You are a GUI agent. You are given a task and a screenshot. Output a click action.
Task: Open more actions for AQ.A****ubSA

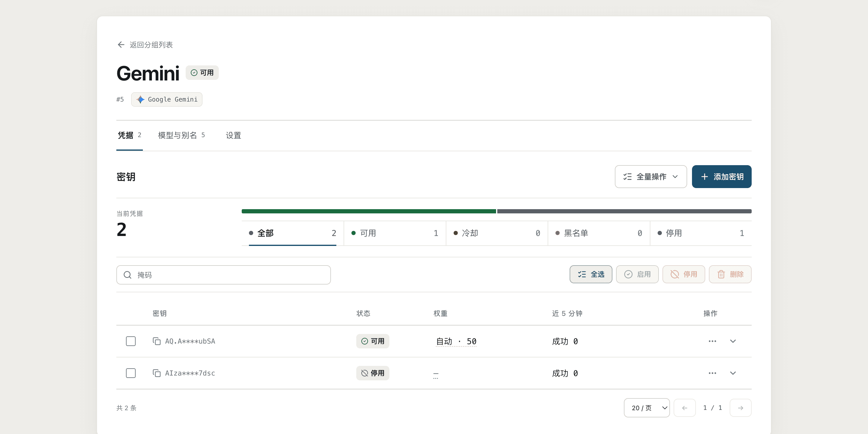[712, 341]
